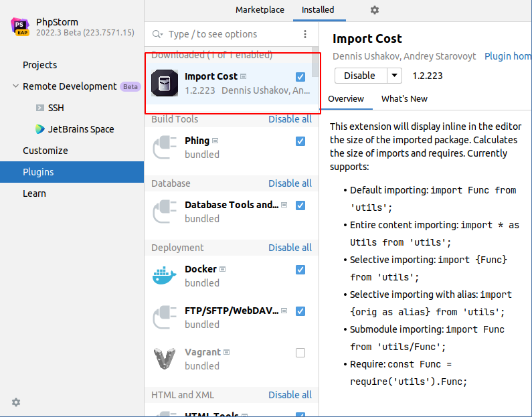Click the SSH terminal icon
The image size is (532, 417).
(x=40, y=108)
